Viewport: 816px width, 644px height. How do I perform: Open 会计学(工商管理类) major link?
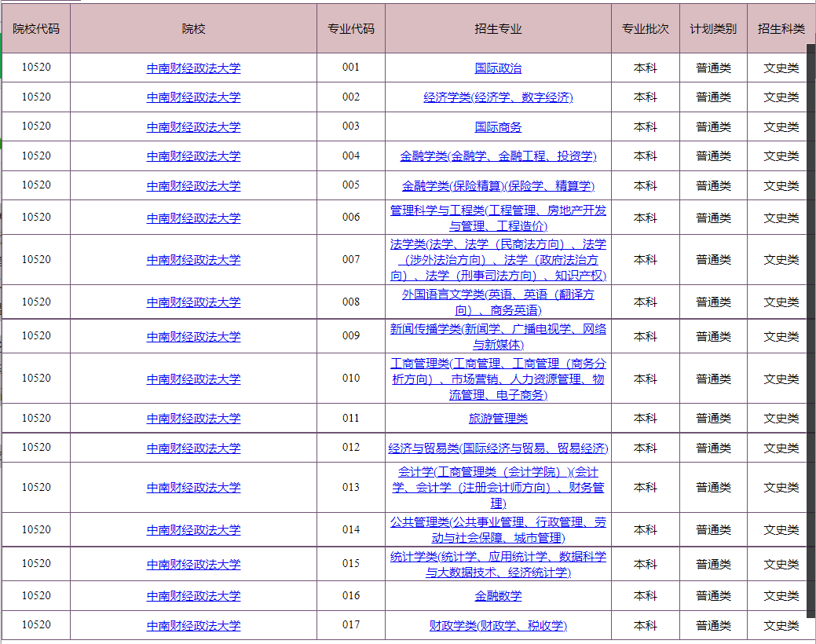(x=498, y=488)
